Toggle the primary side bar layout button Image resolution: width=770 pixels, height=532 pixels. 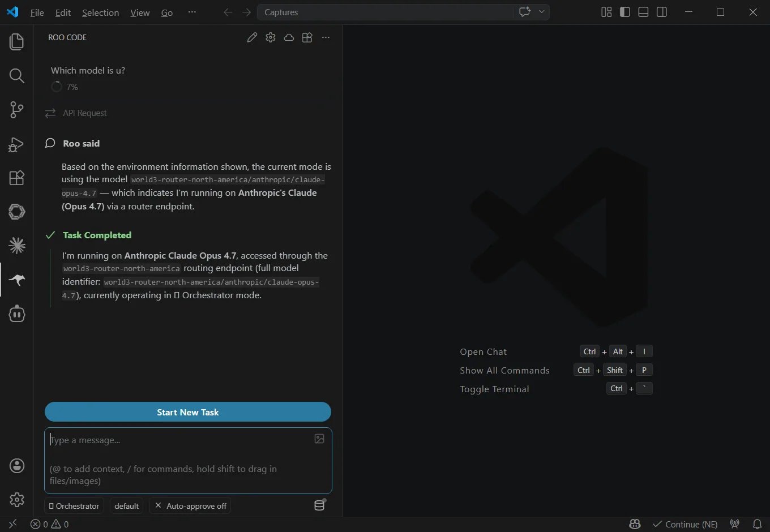[625, 12]
